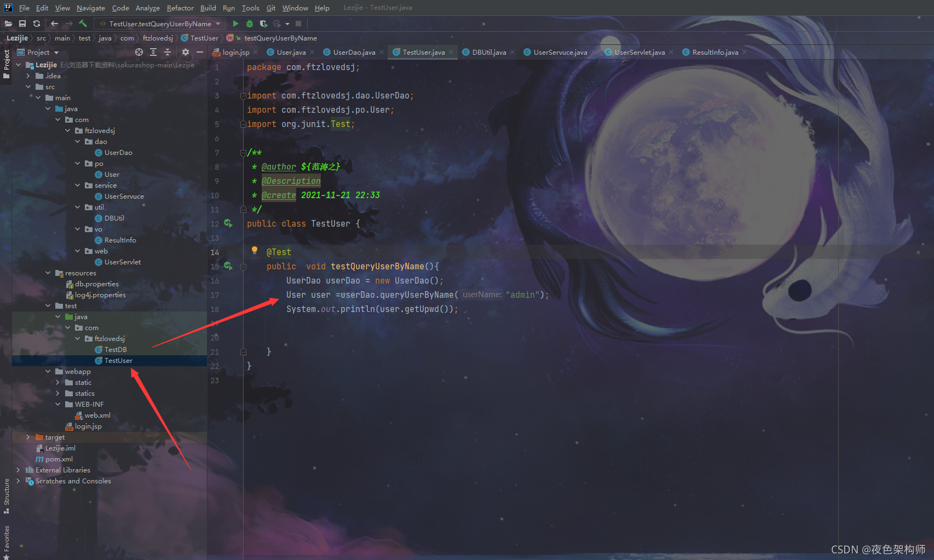The image size is (934, 560).
Task: Click the ftzlovedsj breadcrumb
Action: click(158, 38)
